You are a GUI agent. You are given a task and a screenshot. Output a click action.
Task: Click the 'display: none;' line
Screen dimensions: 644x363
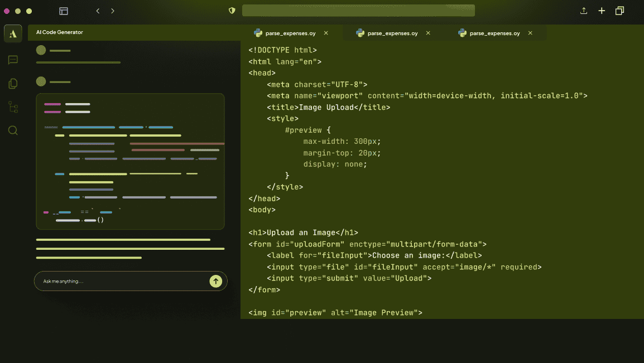[x=335, y=164]
